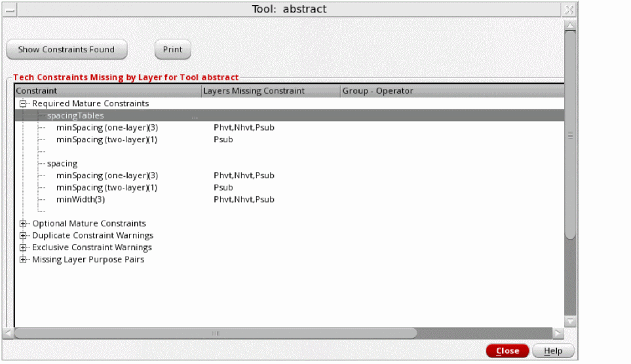
Task: Click the Group - Operator column header
Action: coord(452,91)
